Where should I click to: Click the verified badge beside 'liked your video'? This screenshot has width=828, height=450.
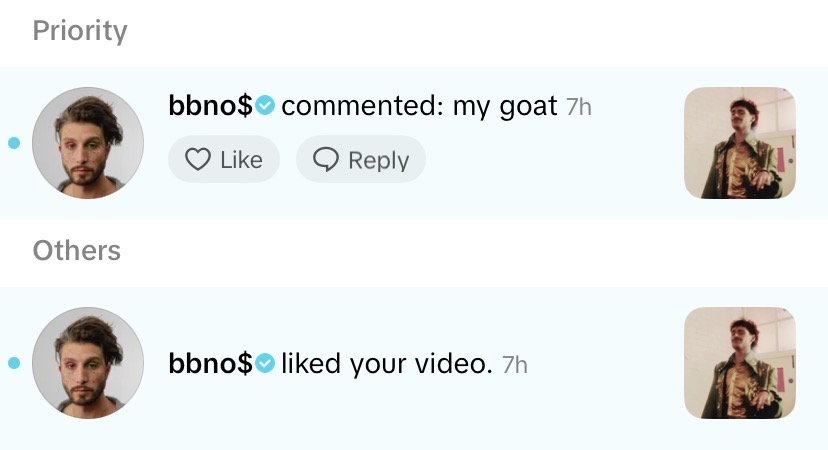click(x=265, y=364)
